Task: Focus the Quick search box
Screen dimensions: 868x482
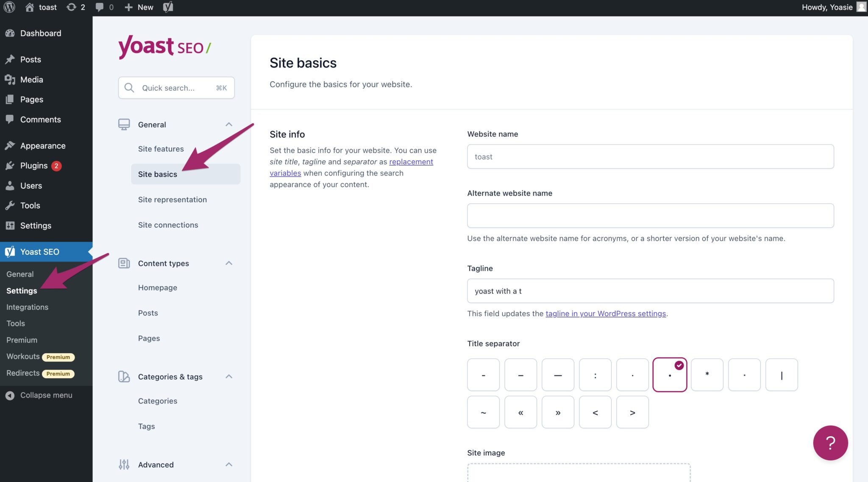Action: pyautogui.click(x=176, y=88)
